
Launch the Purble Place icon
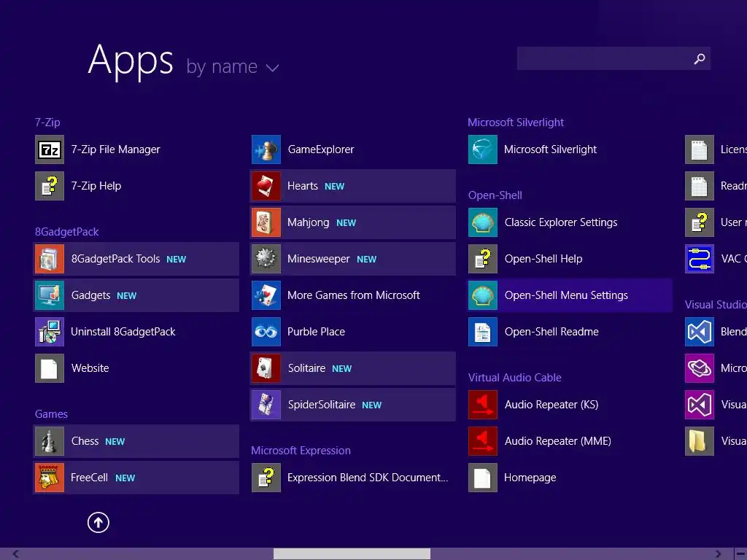click(266, 332)
